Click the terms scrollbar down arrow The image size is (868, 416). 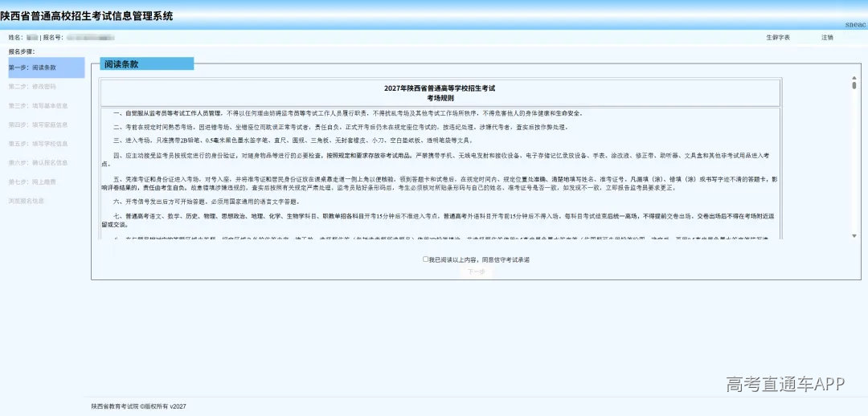point(854,235)
